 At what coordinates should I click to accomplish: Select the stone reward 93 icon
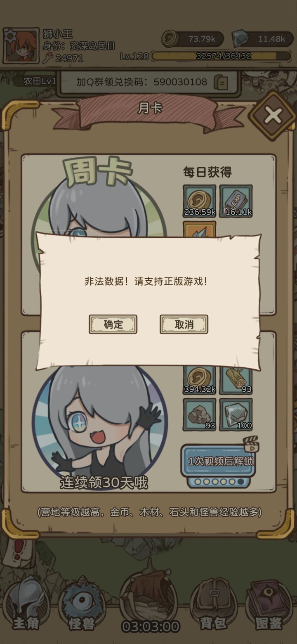click(x=200, y=414)
